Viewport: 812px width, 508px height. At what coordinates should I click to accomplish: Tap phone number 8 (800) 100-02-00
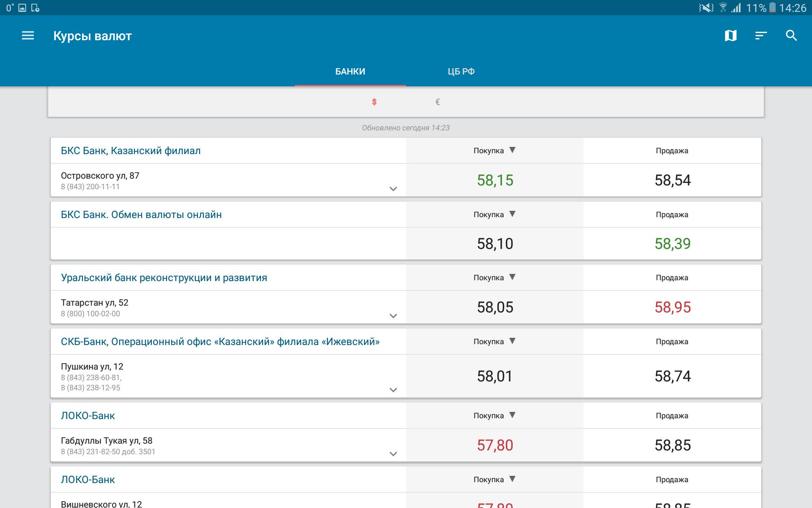[91, 314]
